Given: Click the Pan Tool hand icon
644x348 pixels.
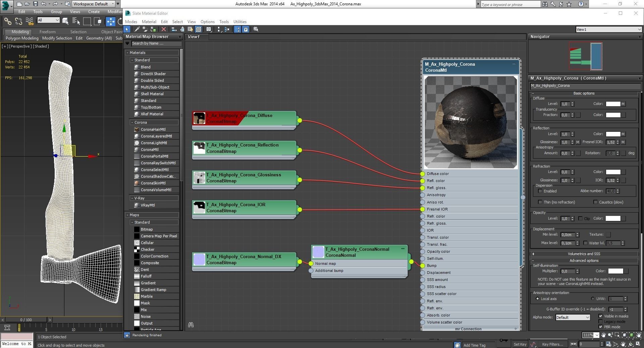Looking at the screenshot, I should click(x=603, y=335).
